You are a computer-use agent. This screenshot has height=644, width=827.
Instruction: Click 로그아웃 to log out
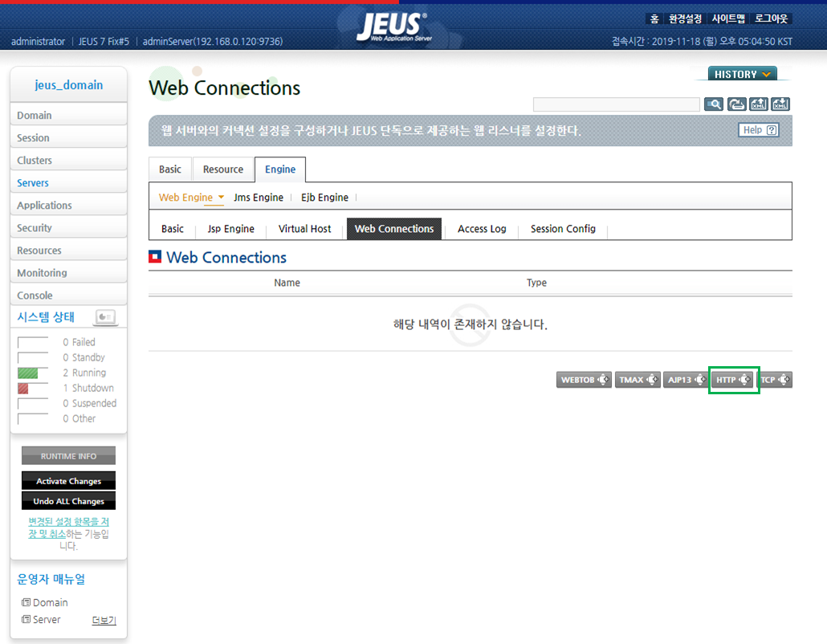pyautogui.click(x=771, y=19)
